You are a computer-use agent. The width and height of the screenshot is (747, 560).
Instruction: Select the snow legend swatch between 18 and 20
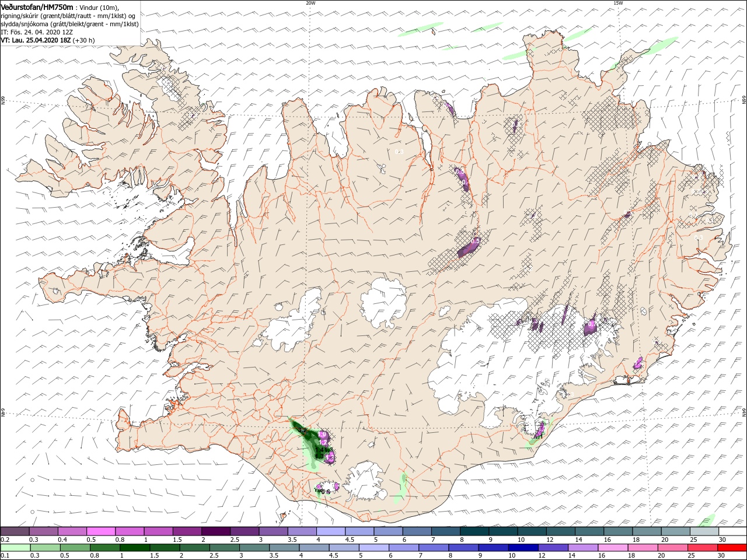646,531
